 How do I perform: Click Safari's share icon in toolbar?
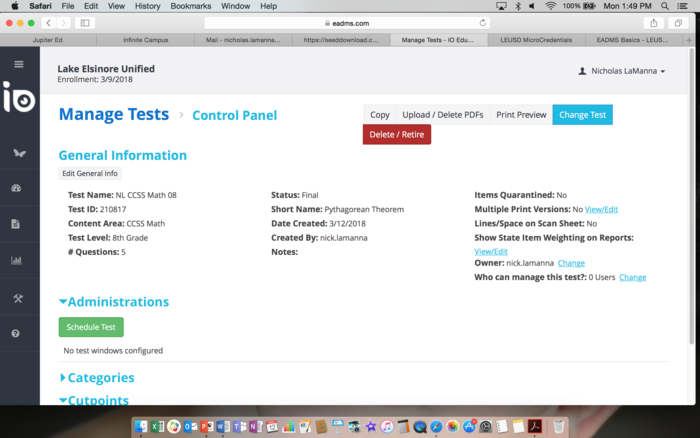click(x=654, y=22)
